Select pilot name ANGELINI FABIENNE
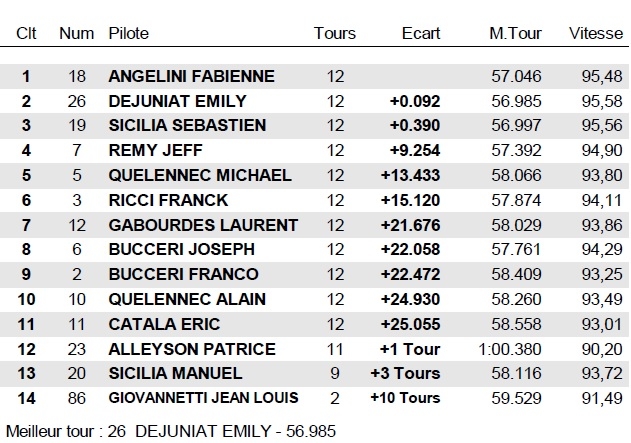The image size is (631, 443). [x=191, y=76]
